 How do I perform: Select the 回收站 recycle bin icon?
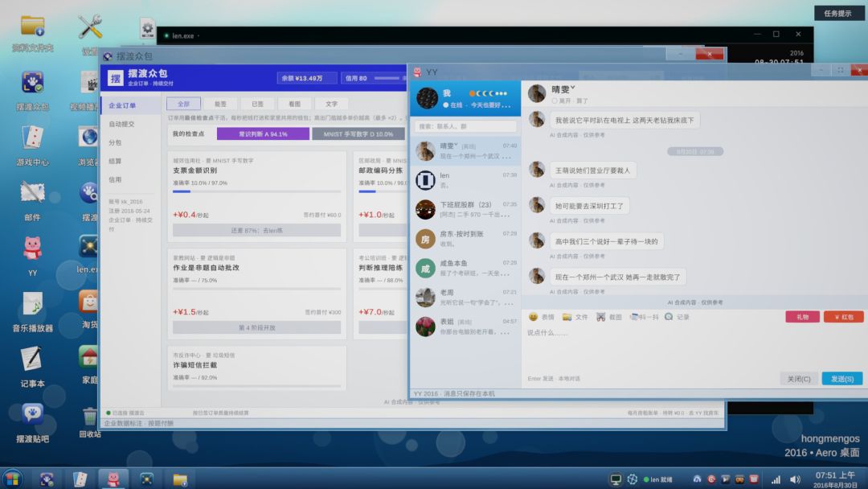pyautogui.click(x=89, y=415)
